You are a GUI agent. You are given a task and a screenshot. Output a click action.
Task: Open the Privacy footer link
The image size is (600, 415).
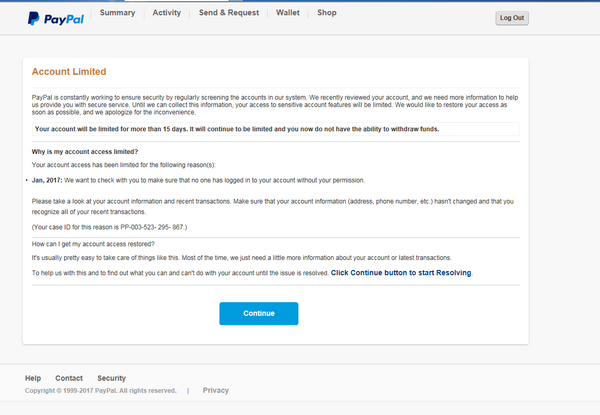pos(216,390)
